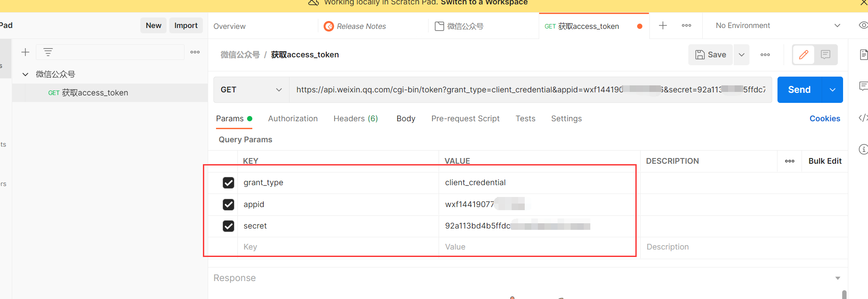Switch to comment mode icon

tap(826, 55)
